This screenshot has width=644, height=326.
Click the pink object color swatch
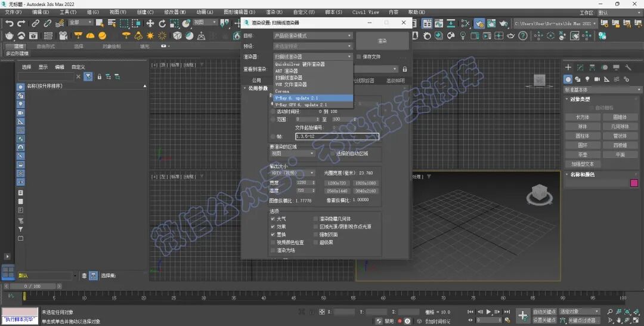pyautogui.click(x=634, y=183)
